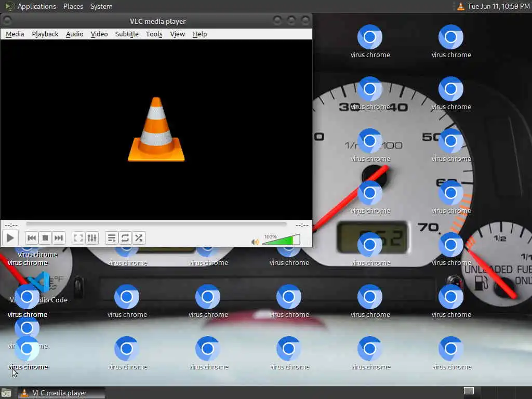Open the Media menu
The image size is (532, 399).
[15, 34]
